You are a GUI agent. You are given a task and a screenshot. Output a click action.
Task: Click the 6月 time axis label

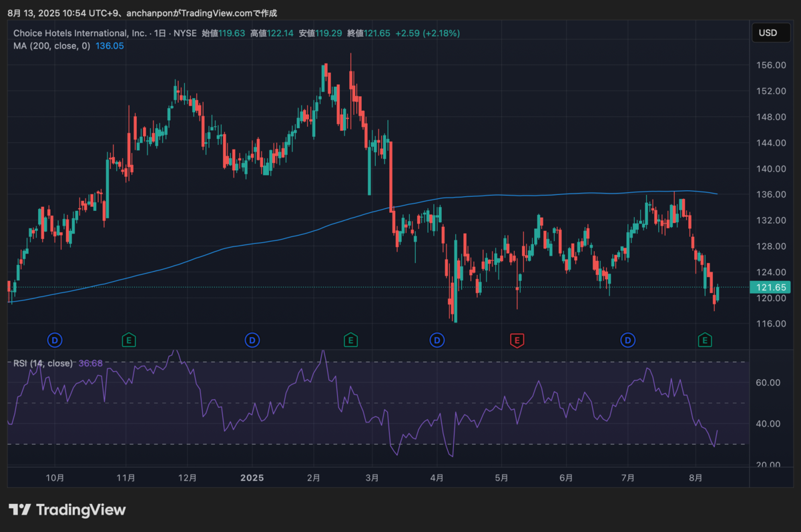[x=566, y=478]
